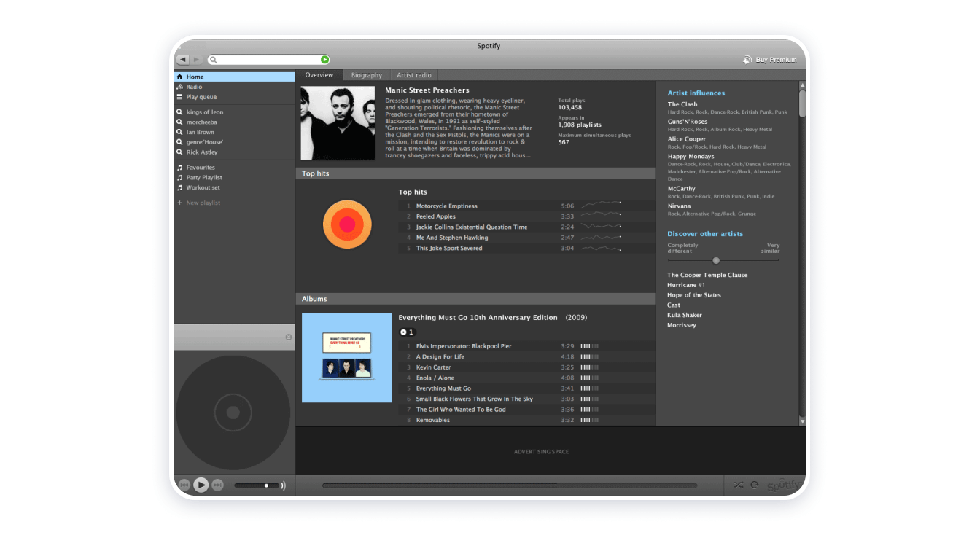
Task: Play track 'A Design For Life'
Action: coord(526,357)
